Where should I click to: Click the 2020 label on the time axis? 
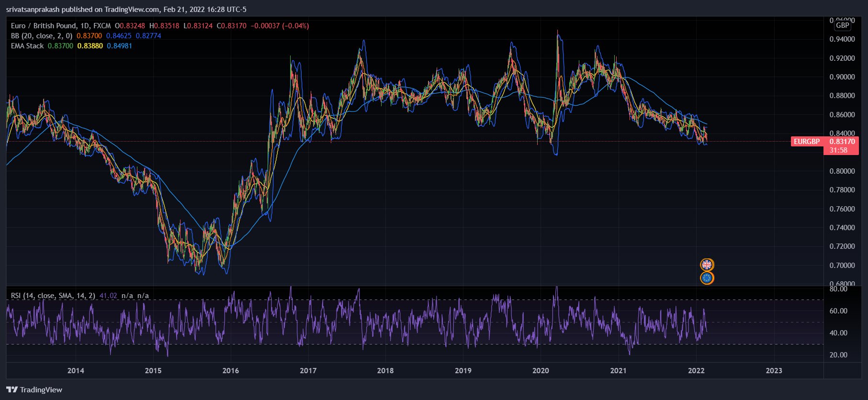541,371
